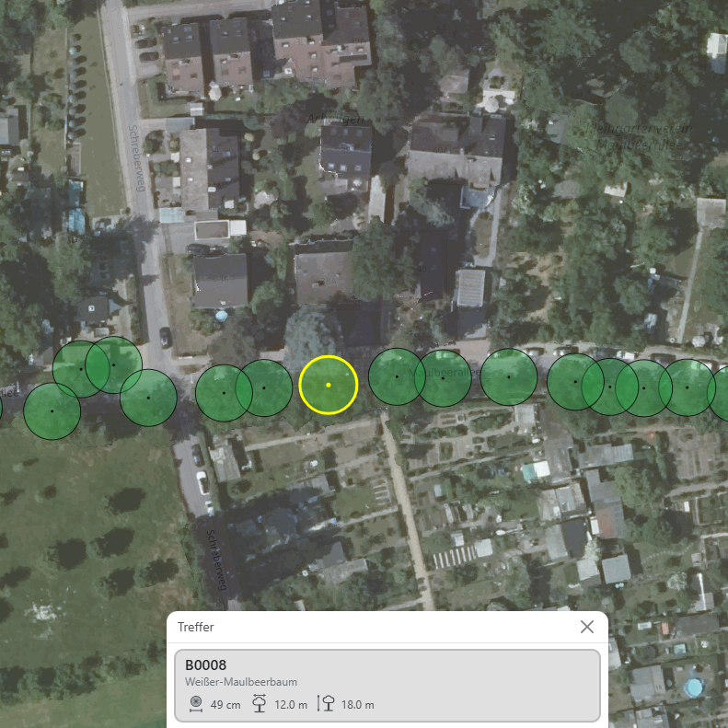
Task: Click the upper Schreberweg street label
Action: tap(136, 158)
